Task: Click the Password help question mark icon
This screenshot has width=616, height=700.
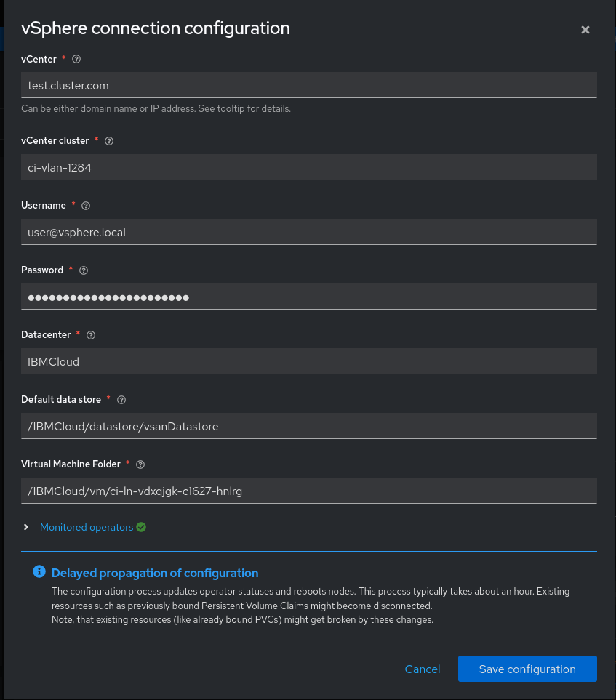Action: point(84,270)
